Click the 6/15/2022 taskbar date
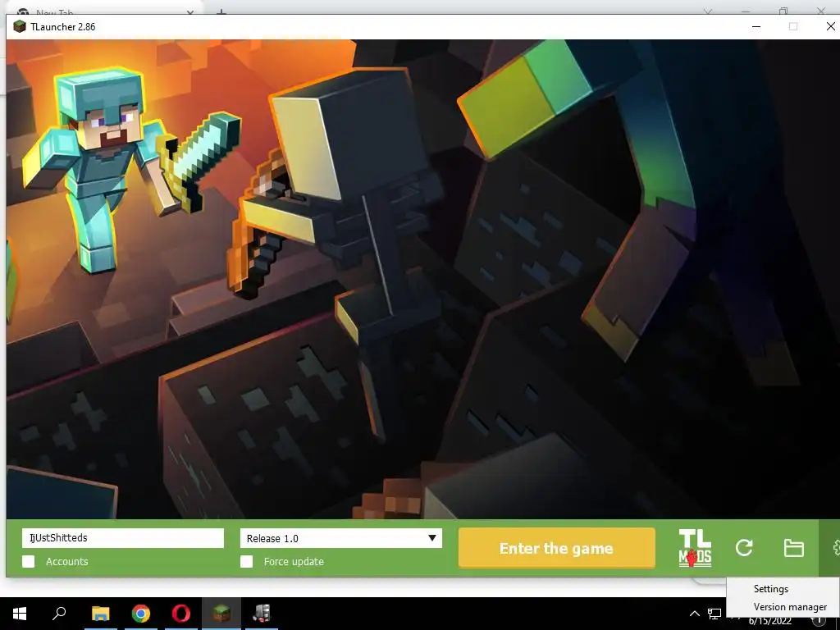Screen dimensions: 840x630 [x=769, y=622]
